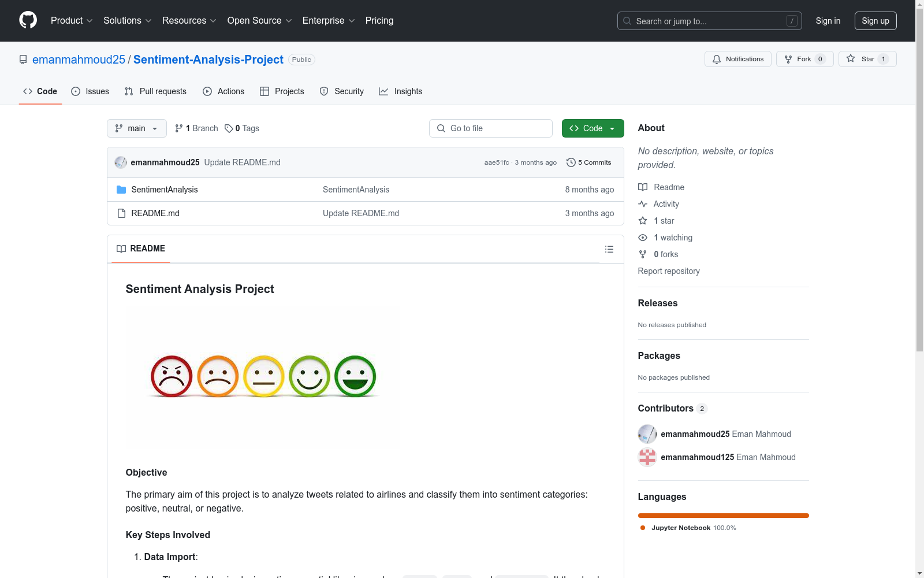Open the Projects tab
This screenshot has height=578, width=924.
click(282, 91)
